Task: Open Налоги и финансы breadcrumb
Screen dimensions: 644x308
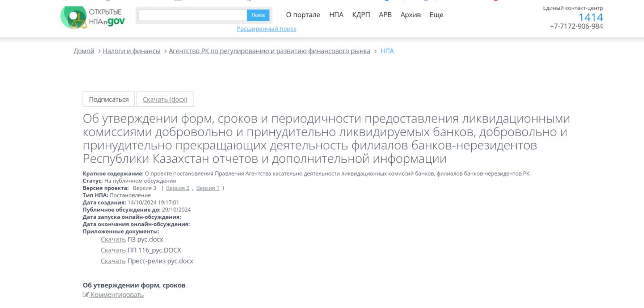Action: [x=131, y=51]
